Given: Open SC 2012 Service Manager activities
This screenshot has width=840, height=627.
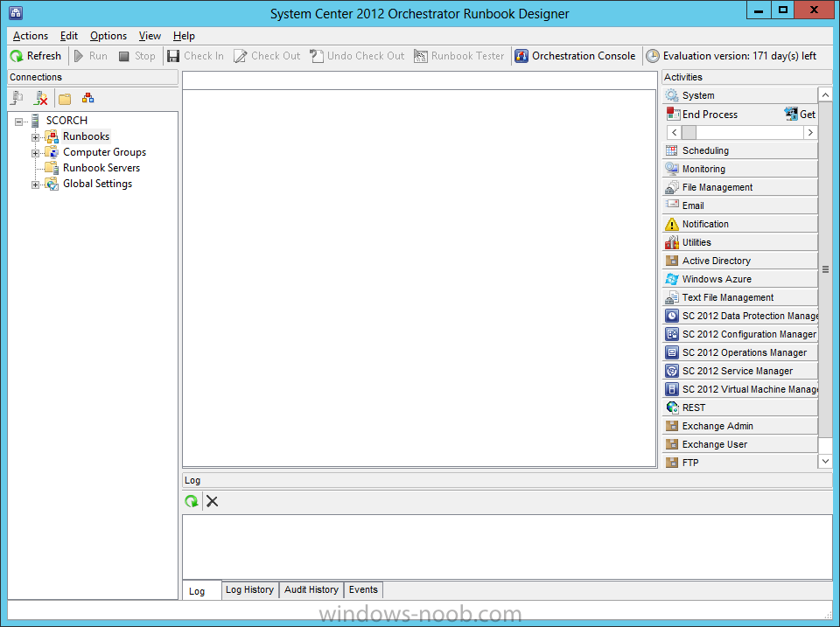Looking at the screenshot, I should point(740,371).
